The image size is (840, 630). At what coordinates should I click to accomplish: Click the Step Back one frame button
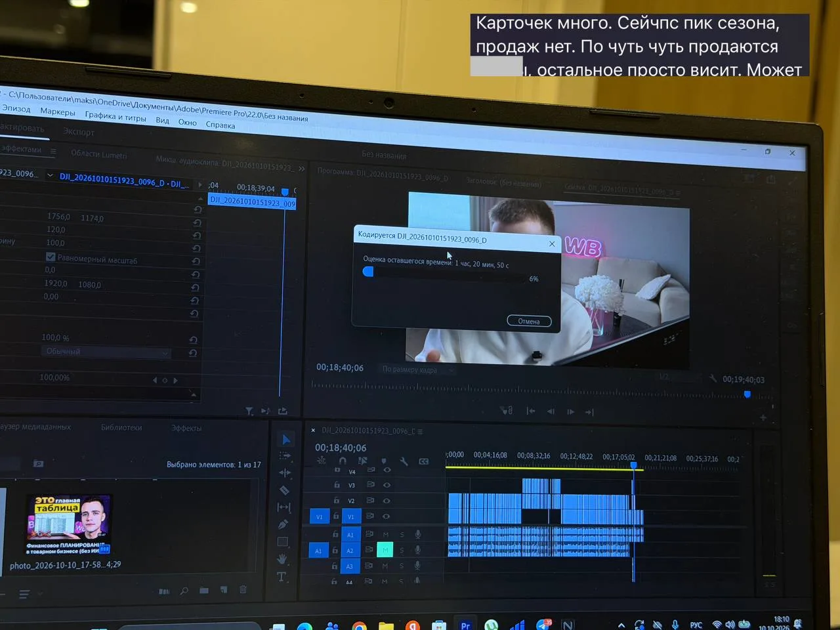(x=551, y=411)
